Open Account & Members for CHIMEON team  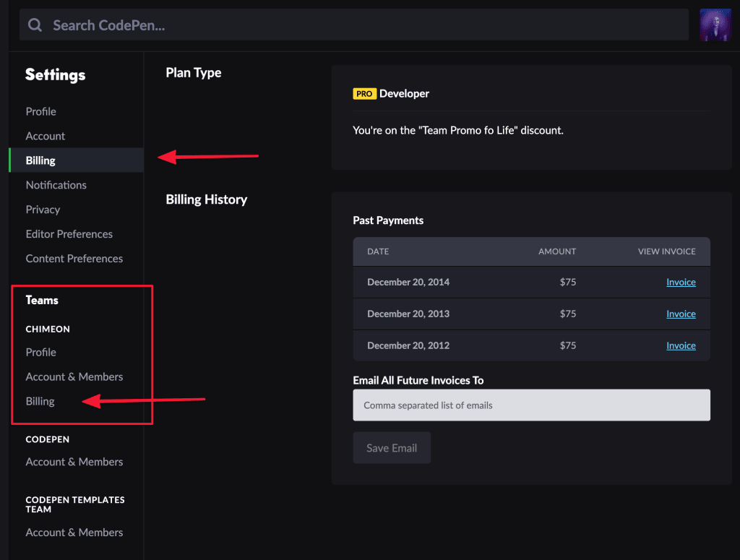(74, 376)
